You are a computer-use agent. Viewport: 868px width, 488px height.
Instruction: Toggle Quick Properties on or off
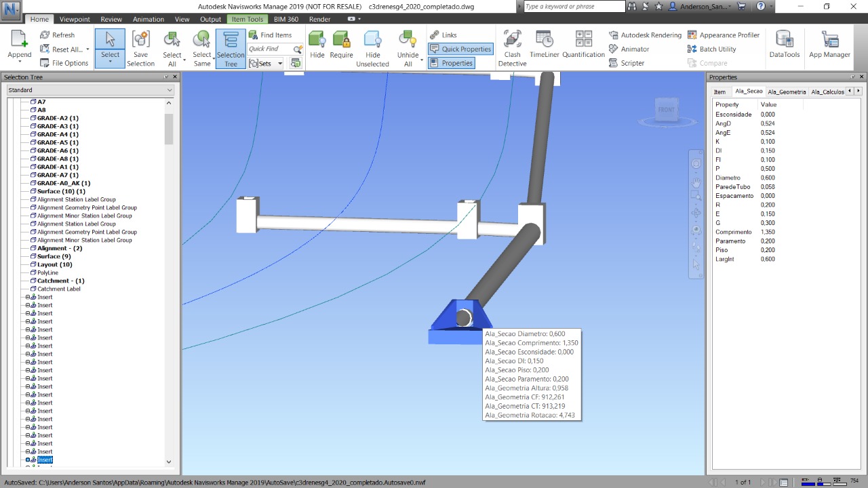pyautogui.click(x=460, y=49)
